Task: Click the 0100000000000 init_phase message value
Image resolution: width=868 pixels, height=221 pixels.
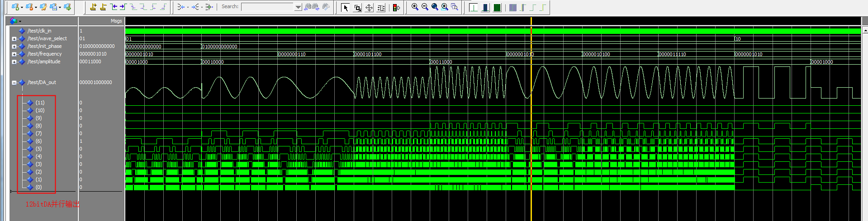Action: point(97,46)
